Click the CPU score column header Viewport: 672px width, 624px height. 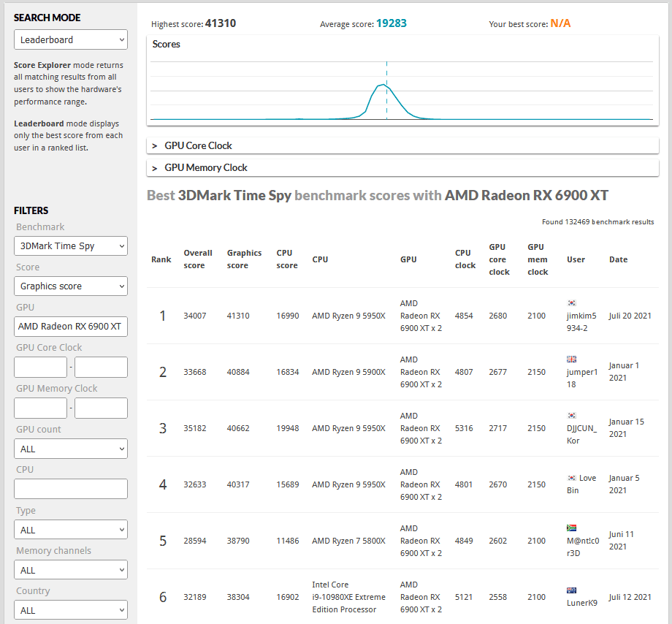[287, 259]
